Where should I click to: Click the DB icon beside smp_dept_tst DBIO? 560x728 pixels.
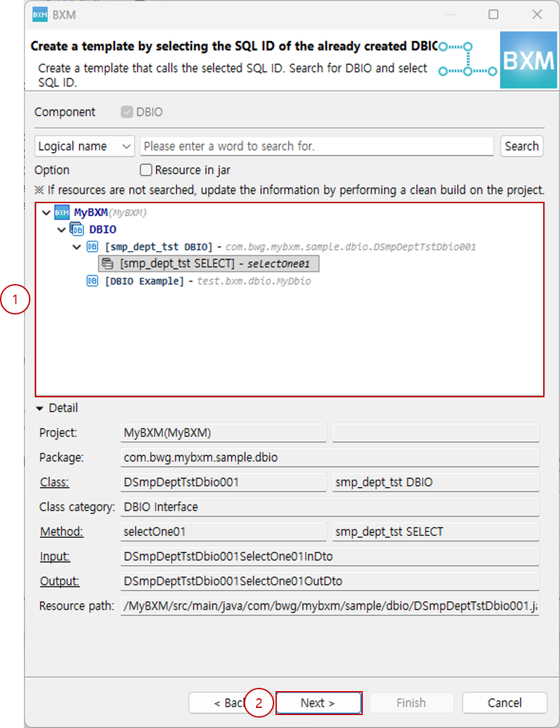click(x=92, y=246)
